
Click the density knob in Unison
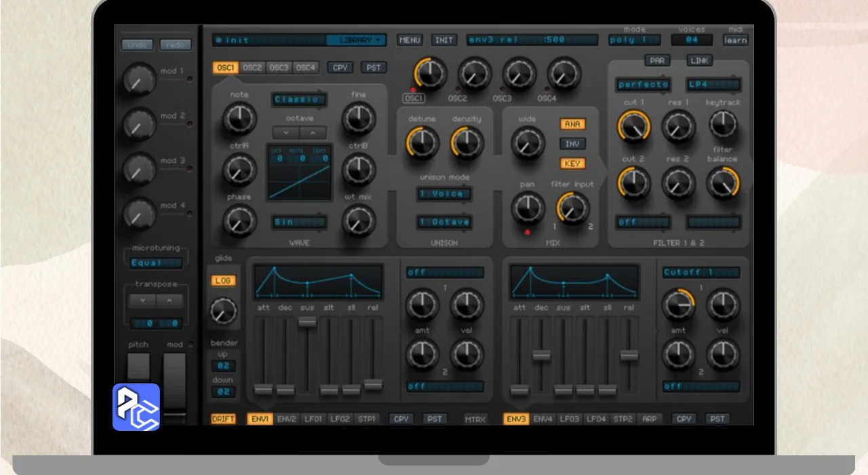[x=467, y=143]
